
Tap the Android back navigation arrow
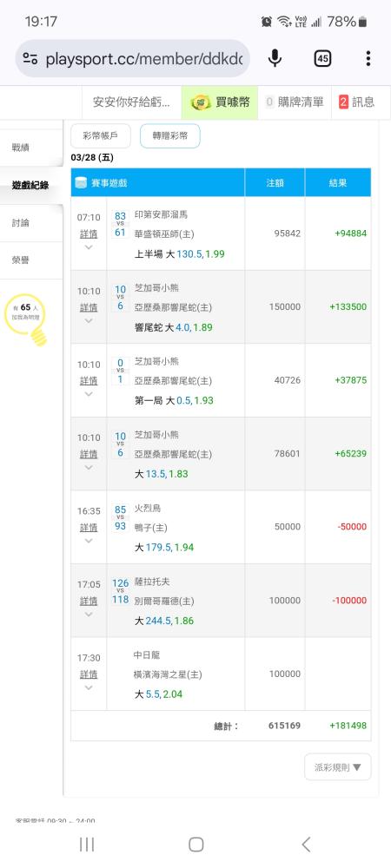coord(306,845)
